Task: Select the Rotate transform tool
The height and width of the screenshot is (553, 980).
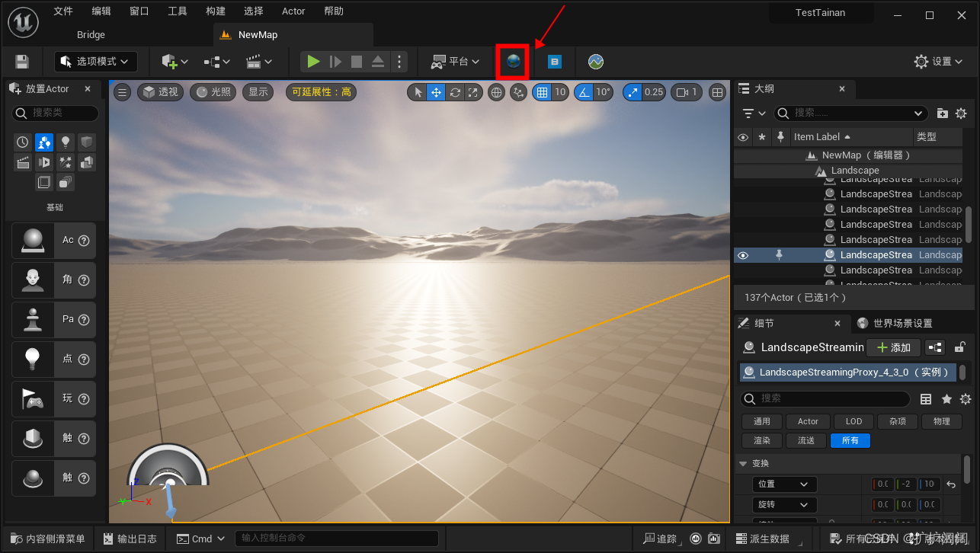Action: tap(455, 91)
